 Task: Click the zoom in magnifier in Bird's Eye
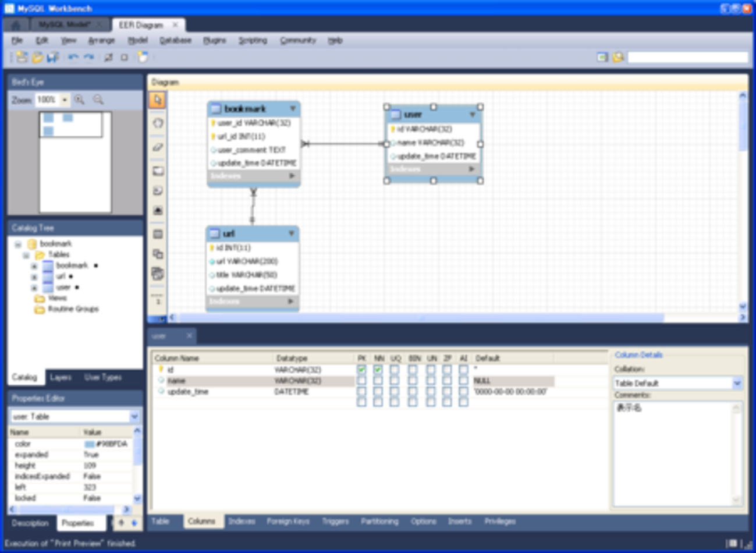point(80,100)
